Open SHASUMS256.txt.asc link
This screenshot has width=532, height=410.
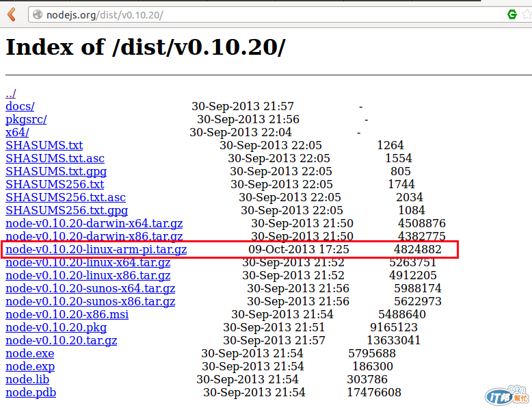pyautogui.click(x=66, y=197)
